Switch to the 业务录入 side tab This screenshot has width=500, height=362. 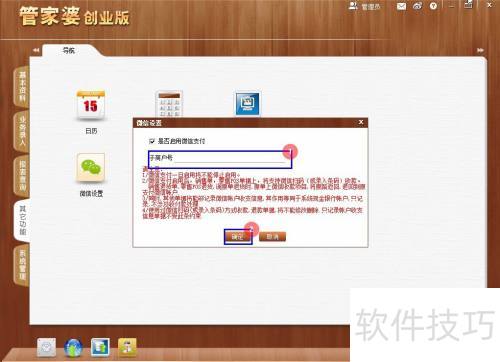(22, 131)
